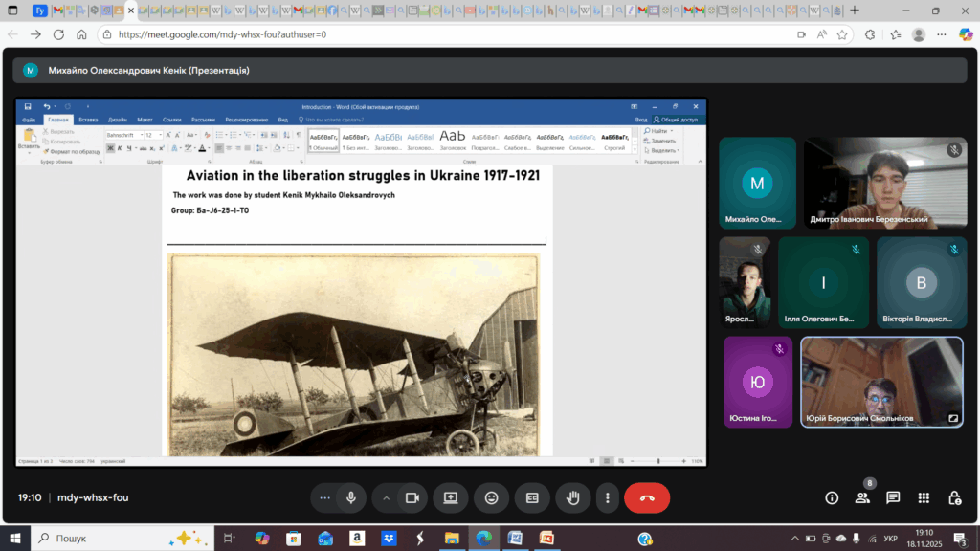Open the vertical three-dot more options menu

click(x=608, y=497)
